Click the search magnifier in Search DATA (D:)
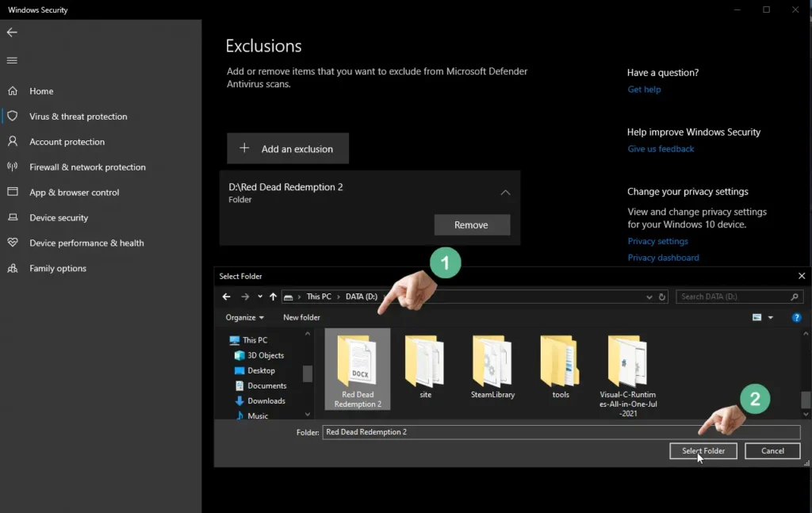Viewport: 812px width, 513px height. [795, 297]
